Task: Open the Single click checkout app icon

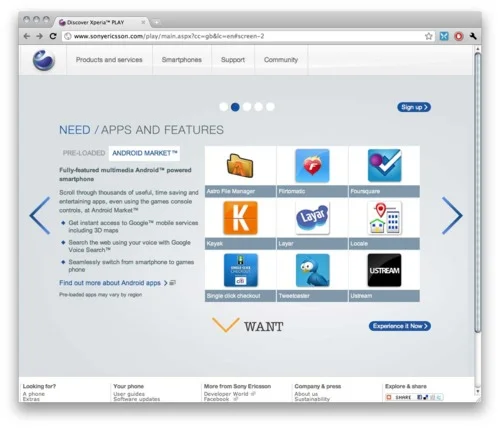Action: [x=240, y=270]
